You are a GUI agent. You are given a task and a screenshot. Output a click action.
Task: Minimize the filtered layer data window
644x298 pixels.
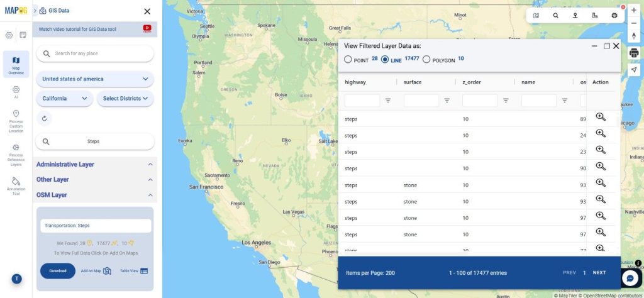(x=594, y=46)
